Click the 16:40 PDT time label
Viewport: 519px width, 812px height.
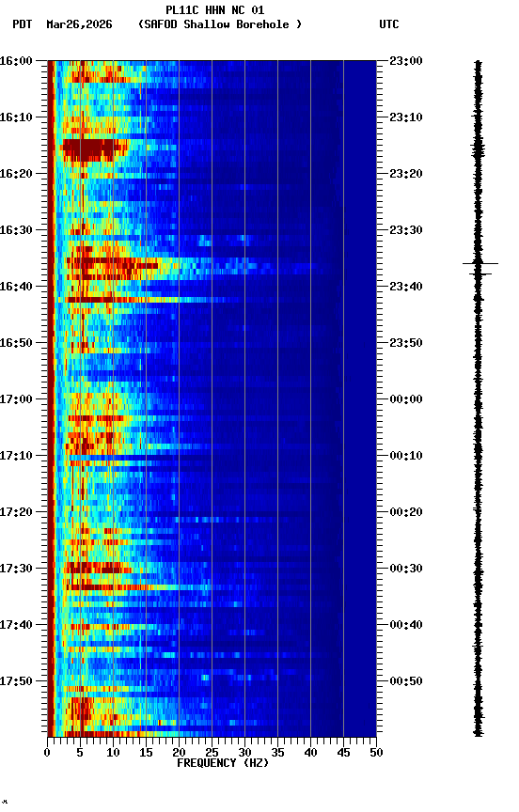point(16,287)
